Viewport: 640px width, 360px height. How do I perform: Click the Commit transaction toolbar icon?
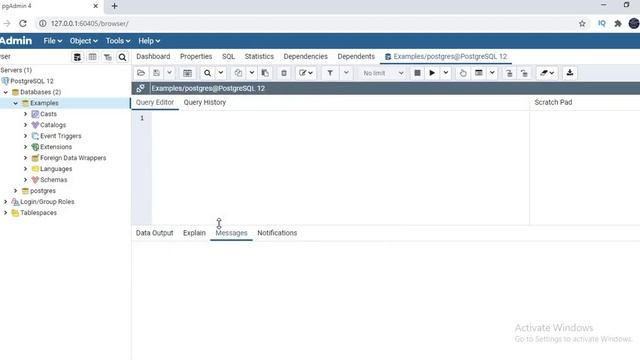509,73
